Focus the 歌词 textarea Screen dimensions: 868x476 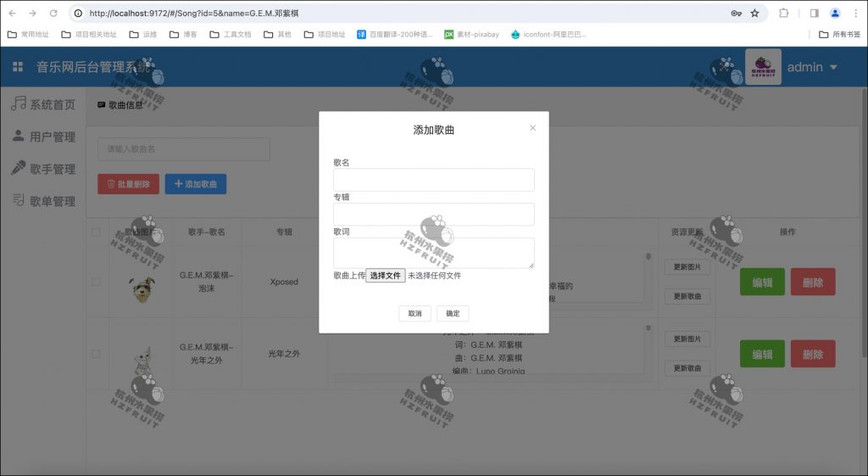tap(433, 253)
